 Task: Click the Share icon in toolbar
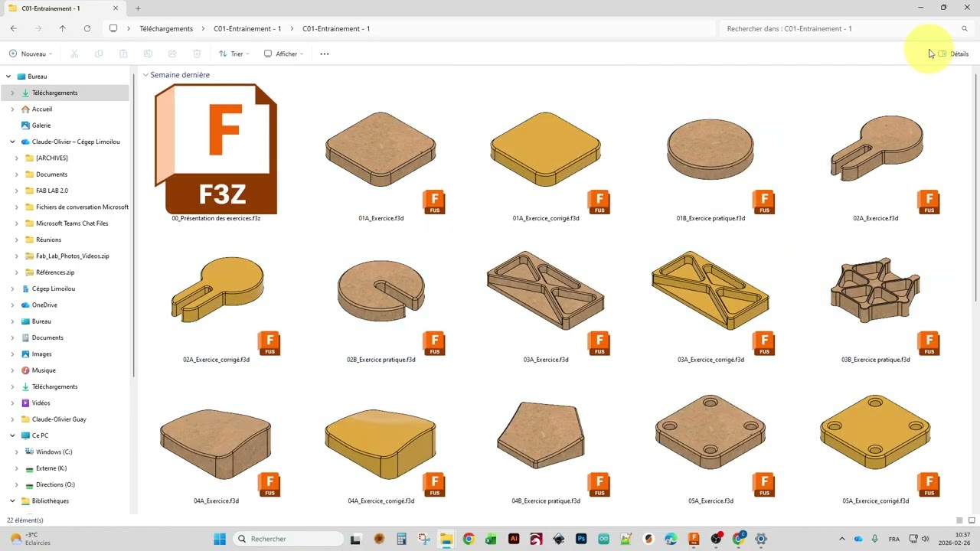click(172, 54)
